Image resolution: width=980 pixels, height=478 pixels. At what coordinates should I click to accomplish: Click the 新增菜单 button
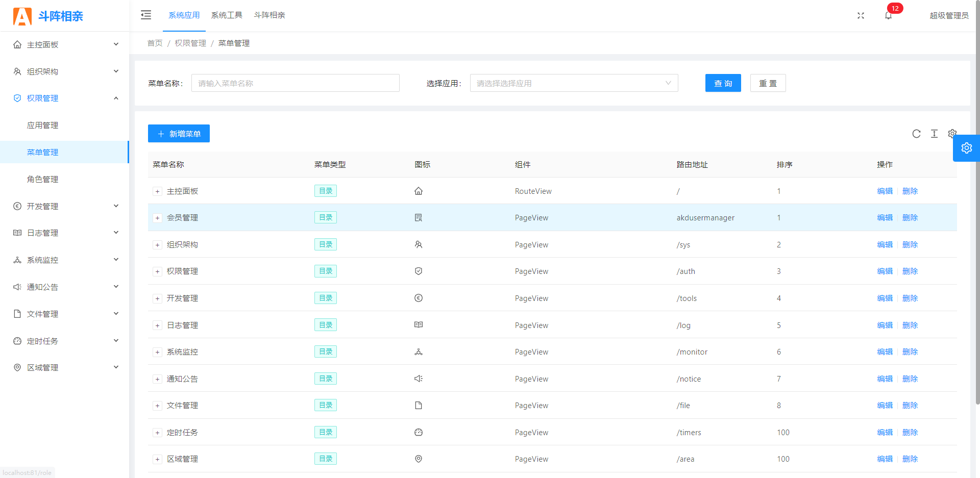[179, 134]
